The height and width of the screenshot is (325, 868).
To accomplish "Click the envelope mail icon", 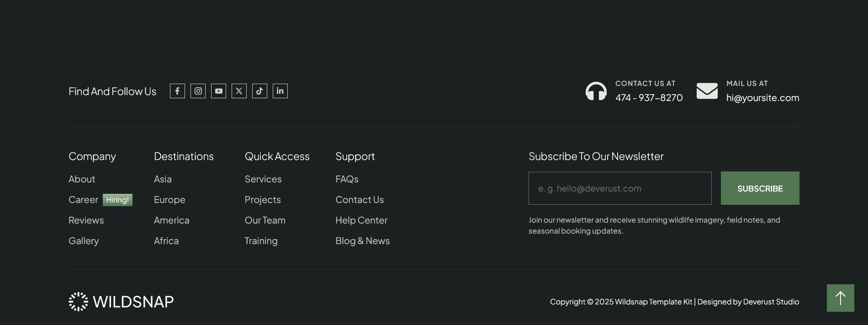I will tap(707, 91).
